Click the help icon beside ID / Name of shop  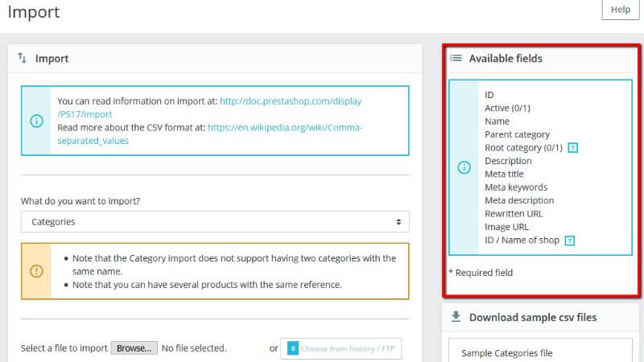[569, 241]
